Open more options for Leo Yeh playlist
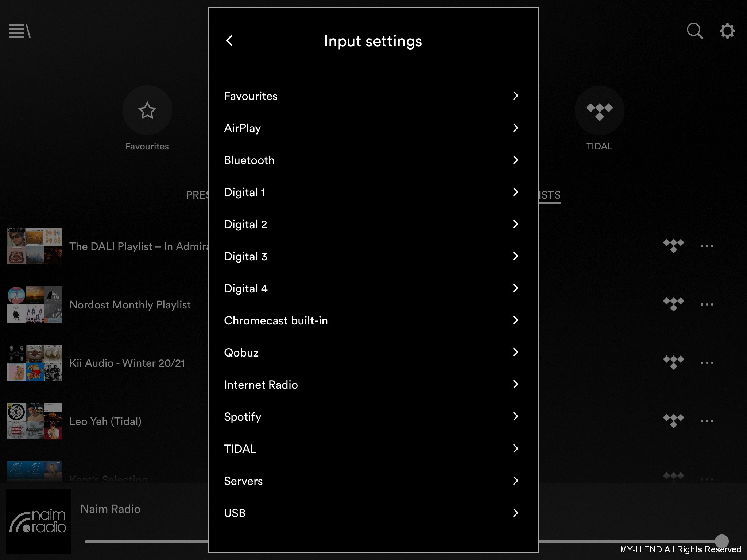Viewport: 747px width, 560px height. pos(707,421)
